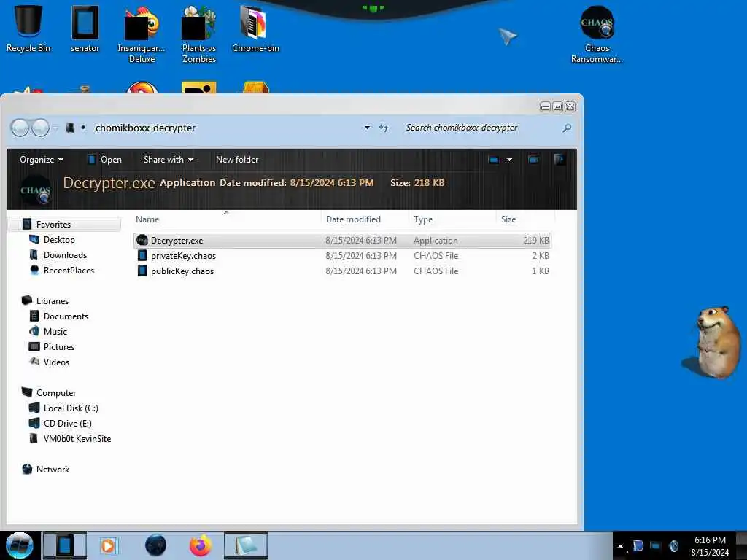Click the search magnifier icon
The height and width of the screenshot is (560, 747).
566,128
